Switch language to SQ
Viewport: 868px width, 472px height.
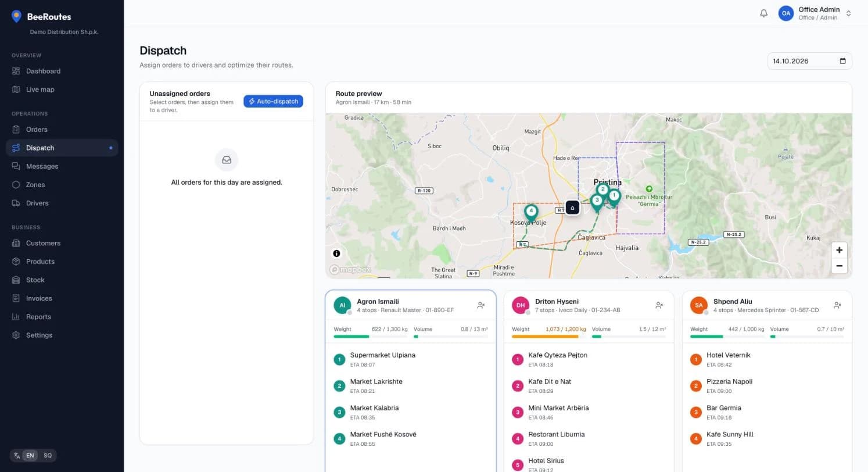48,456
